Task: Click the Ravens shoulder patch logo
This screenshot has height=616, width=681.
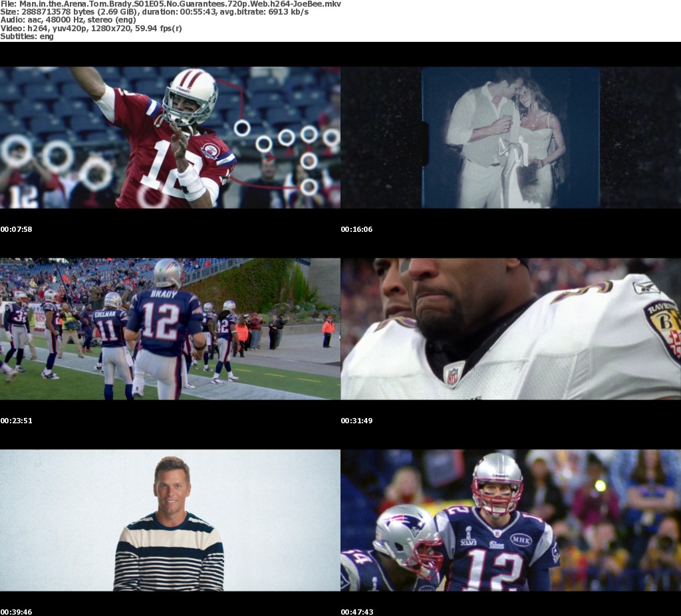Action: point(664,327)
